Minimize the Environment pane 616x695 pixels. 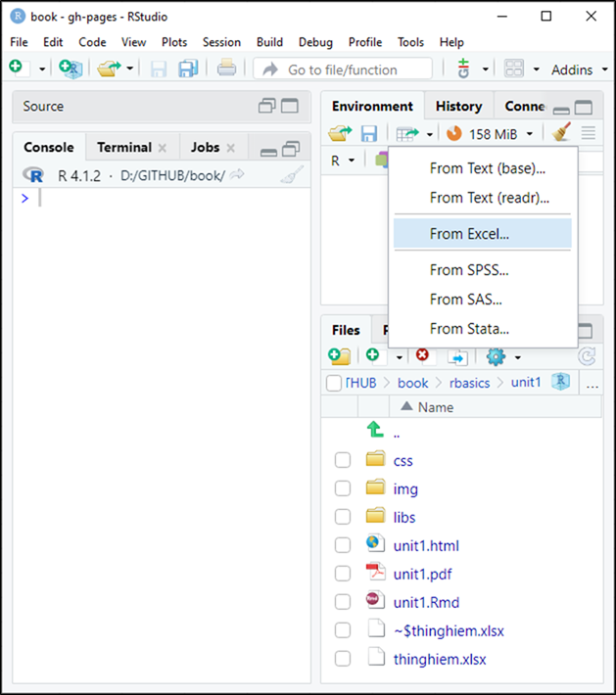tap(561, 110)
